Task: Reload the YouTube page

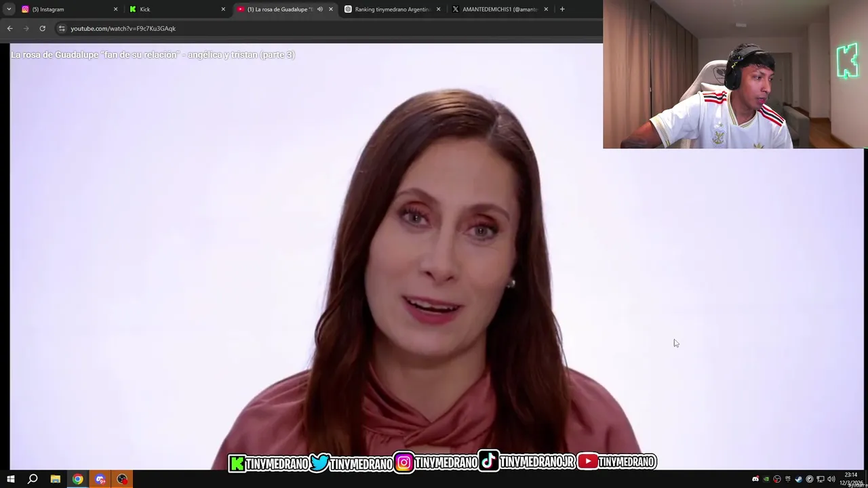Action: [42, 28]
